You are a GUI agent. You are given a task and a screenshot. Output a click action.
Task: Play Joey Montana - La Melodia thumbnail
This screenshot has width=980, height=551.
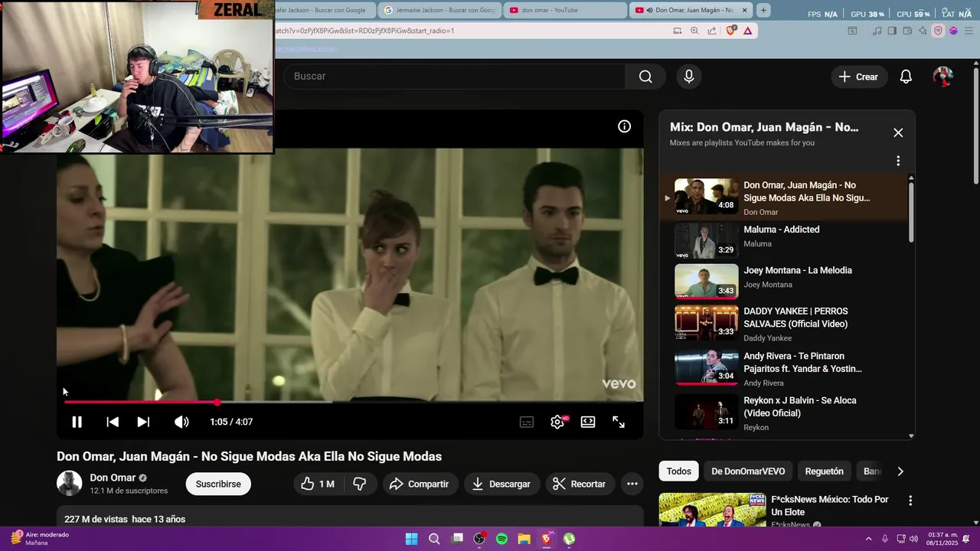(706, 281)
